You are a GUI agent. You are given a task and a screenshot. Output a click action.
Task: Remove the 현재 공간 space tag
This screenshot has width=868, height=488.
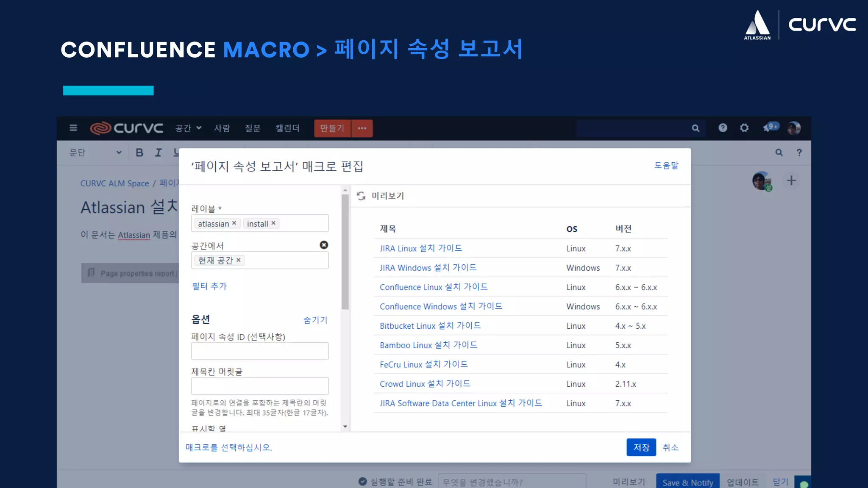pos(238,260)
